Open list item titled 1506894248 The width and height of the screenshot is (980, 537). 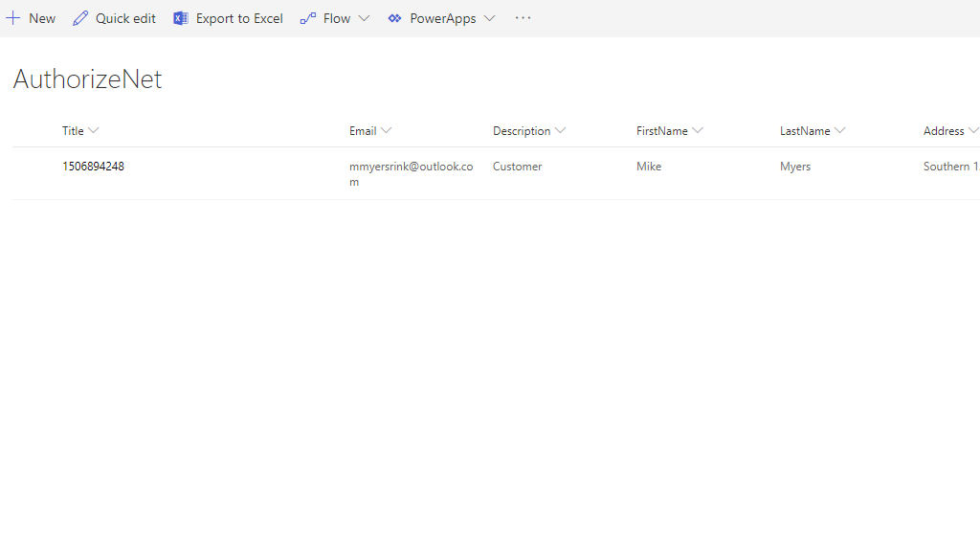pyautogui.click(x=93, y=167)
